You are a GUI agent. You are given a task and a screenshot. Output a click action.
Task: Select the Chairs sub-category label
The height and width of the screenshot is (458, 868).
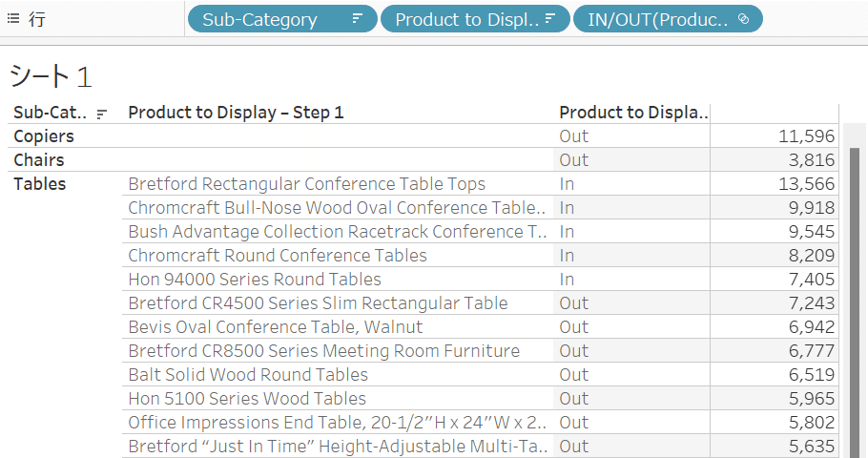coord(39,160)
